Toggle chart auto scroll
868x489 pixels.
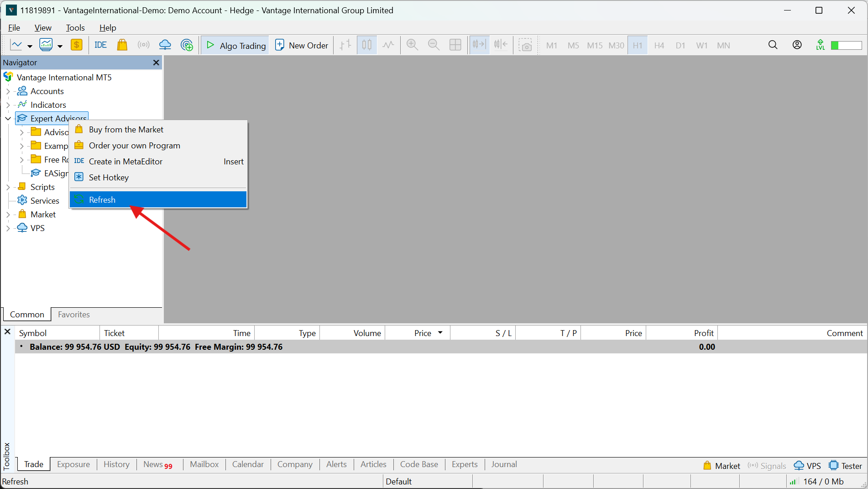[480, 45]
